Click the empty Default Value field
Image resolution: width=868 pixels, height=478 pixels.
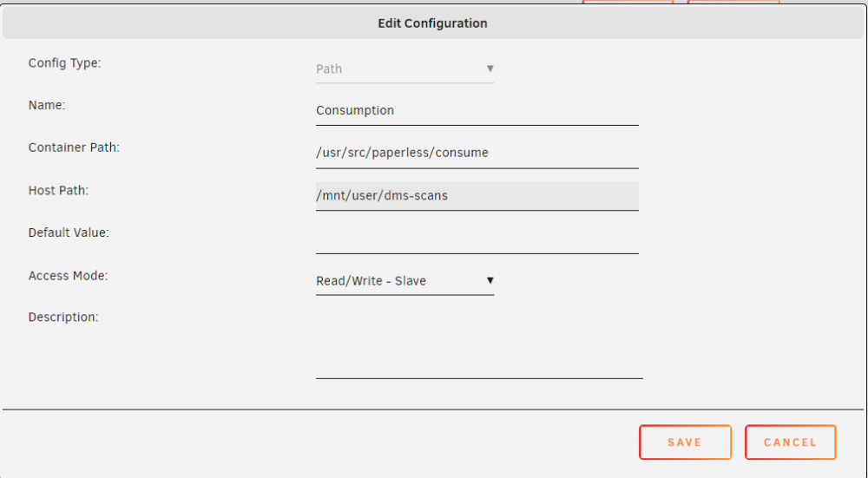(x=477, y=239)
